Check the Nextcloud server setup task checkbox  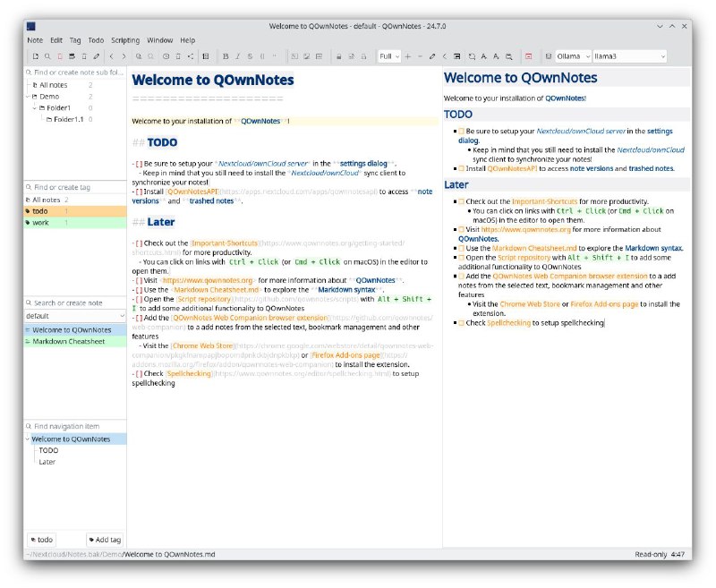tap(460, 131)
